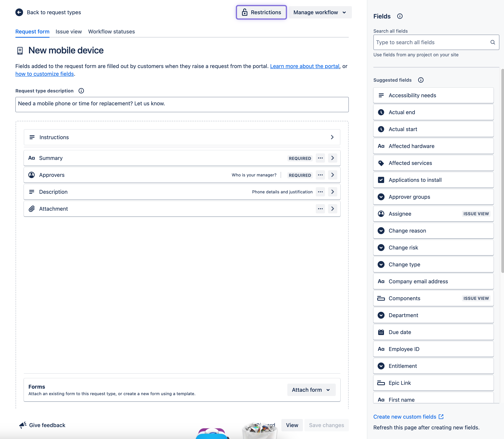The width and height of the screenshot is (504, 439).
Task: Select the First name suggested field
Action: pos(433,398)
